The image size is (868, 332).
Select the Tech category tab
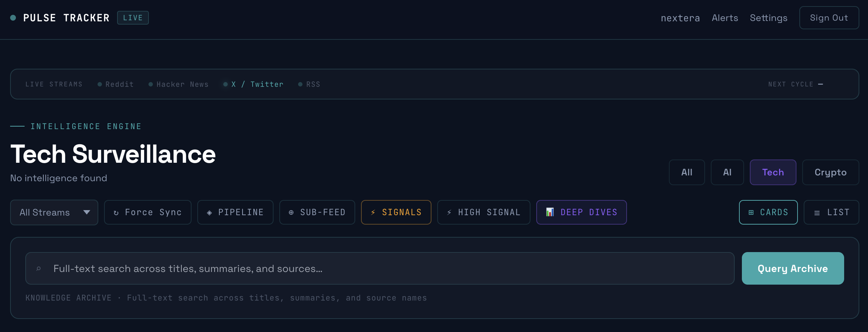point(773,172)
